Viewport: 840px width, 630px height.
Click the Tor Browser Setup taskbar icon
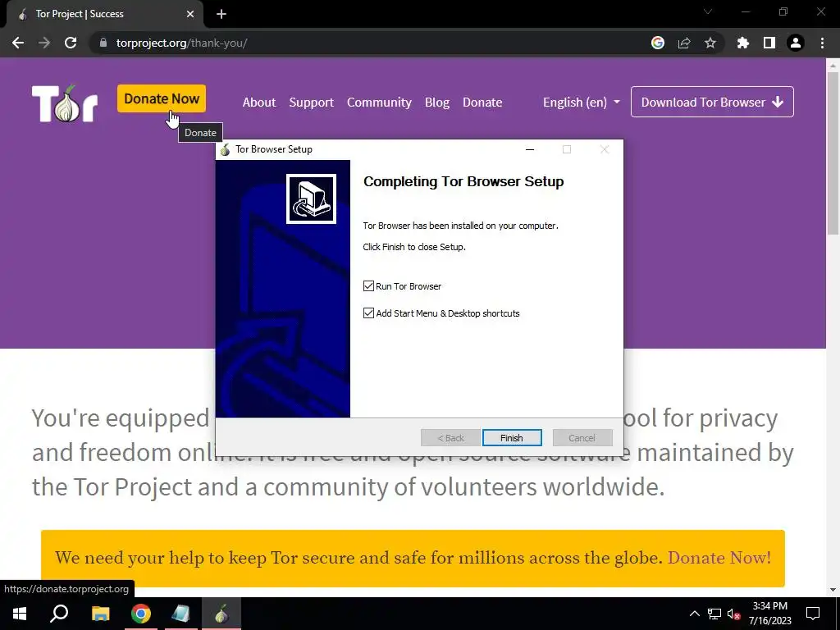pyautogui.click(x=221, y=614)
